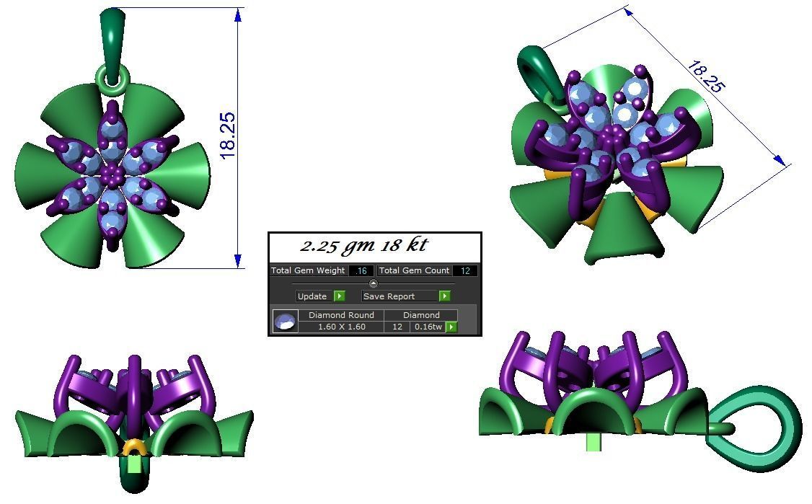The image size is (812, 504).
Task: Click the 'Total Gem Weight' label
Action: (308, 270)
